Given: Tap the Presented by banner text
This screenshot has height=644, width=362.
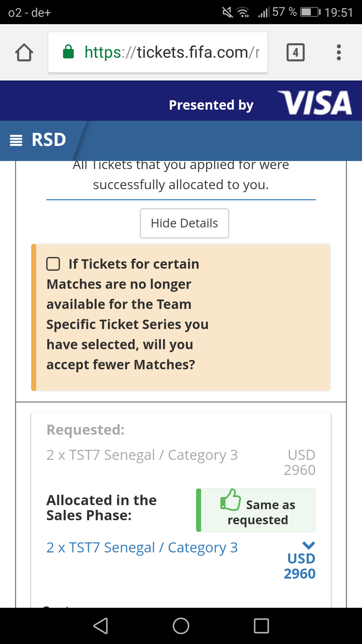Looking at the screenshot, I should [x=211, y=105].
